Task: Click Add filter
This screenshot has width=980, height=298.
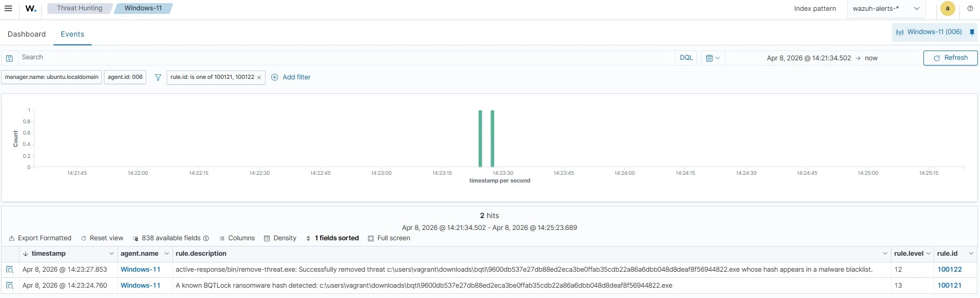Action: pyautogui.click(x=291, y=77)
